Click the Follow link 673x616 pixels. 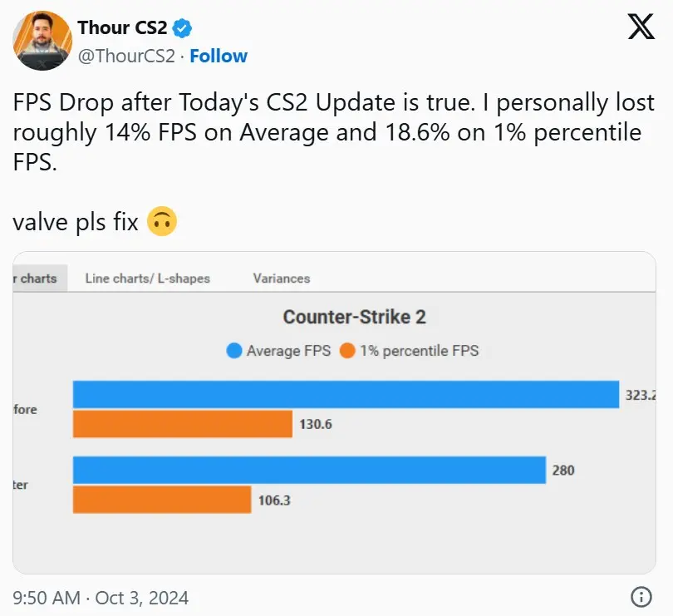click(219, 56)
